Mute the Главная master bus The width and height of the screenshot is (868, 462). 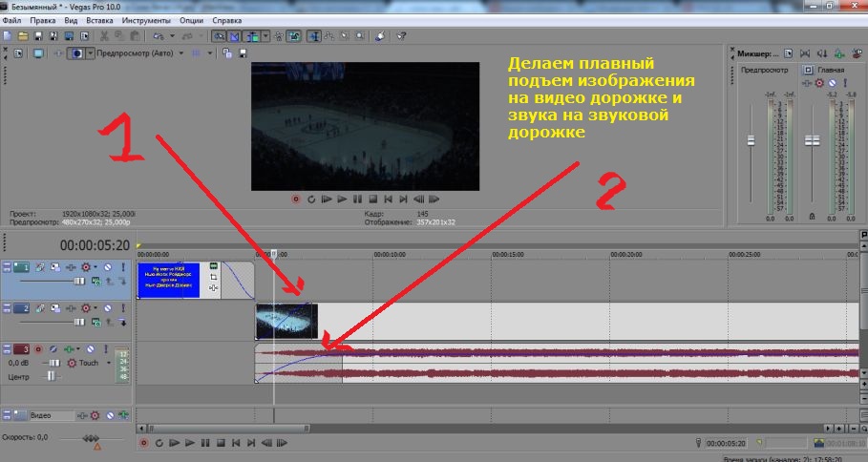point(832,83)
